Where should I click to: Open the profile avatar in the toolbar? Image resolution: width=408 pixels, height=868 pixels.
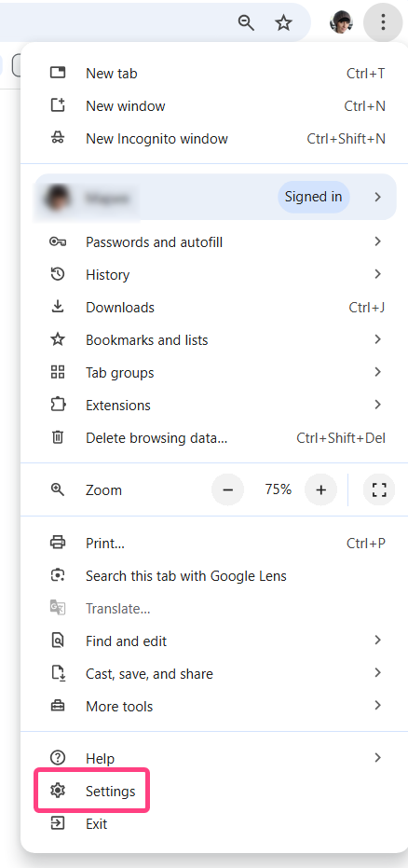[341, 22]
